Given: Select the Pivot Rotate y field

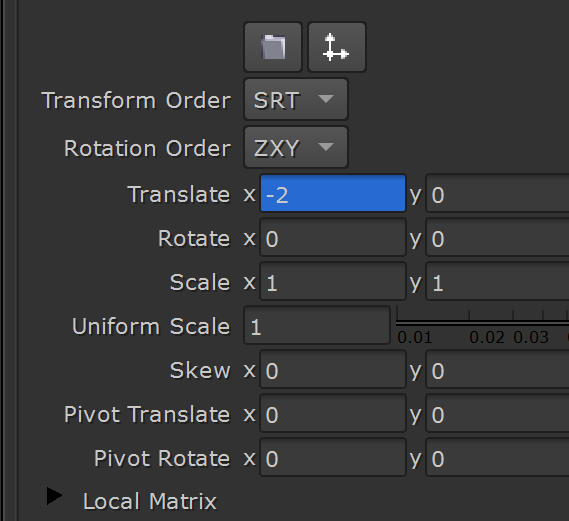Looking at the screenshot, I should 498,457.
